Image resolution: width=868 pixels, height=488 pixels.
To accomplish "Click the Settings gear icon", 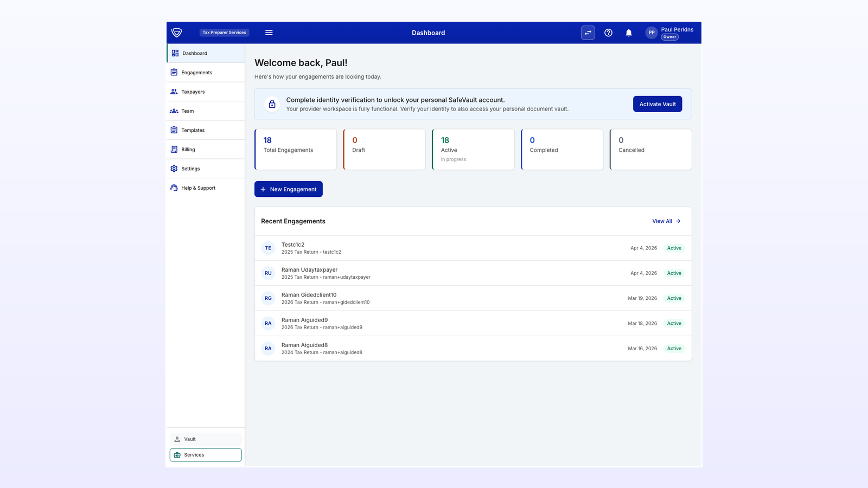I will coord(174,169).
